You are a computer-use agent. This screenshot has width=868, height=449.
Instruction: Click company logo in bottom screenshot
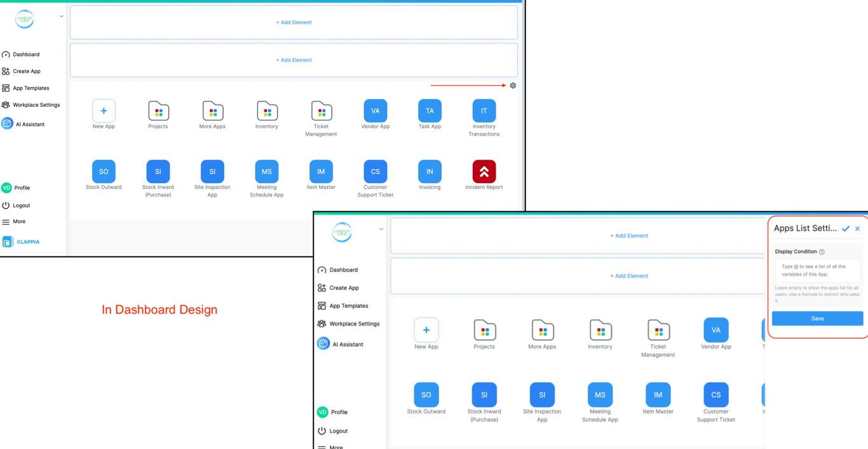[x=342, y=232]
